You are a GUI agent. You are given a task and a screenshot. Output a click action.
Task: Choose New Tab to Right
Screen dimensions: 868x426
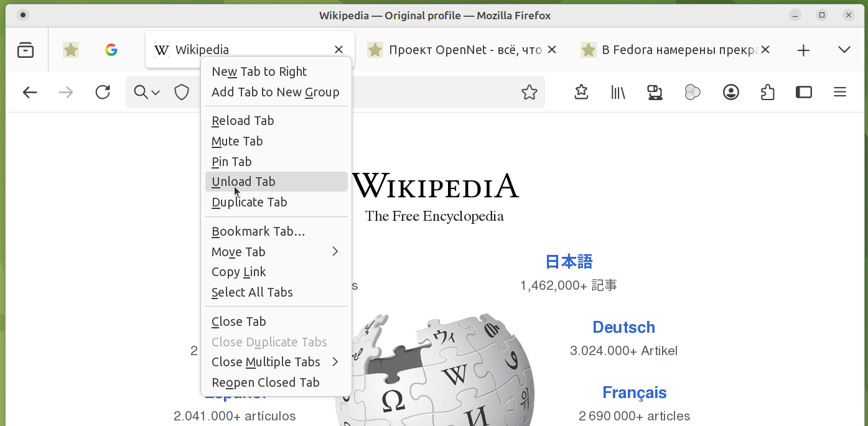[x=276, y=72]
